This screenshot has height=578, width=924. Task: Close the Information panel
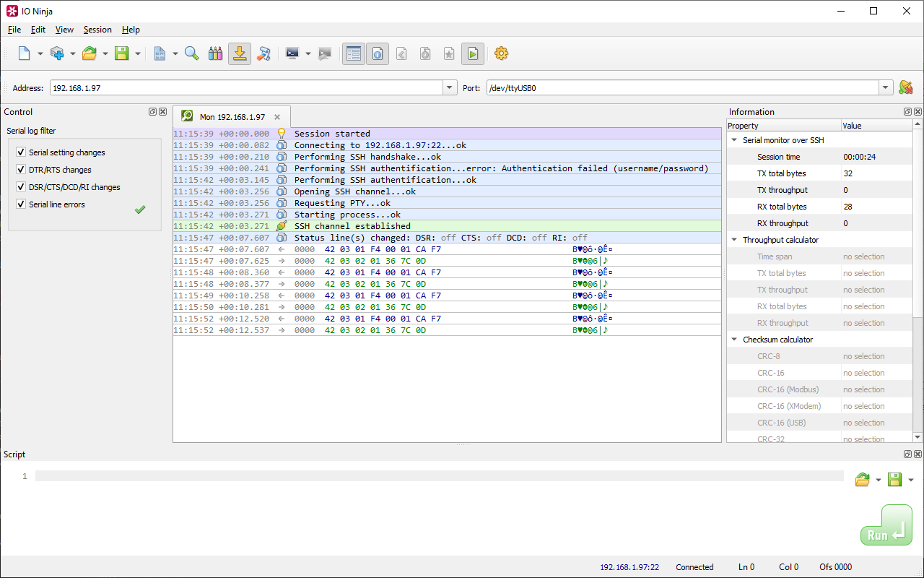pos(918,112)
